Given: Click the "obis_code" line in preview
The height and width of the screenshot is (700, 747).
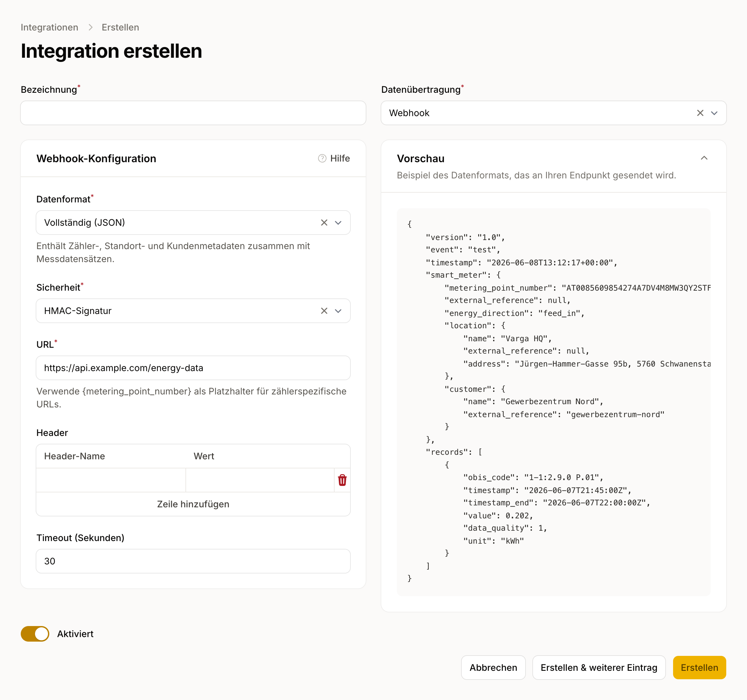Looking at the screenshot, I should (x=533, y=477).
